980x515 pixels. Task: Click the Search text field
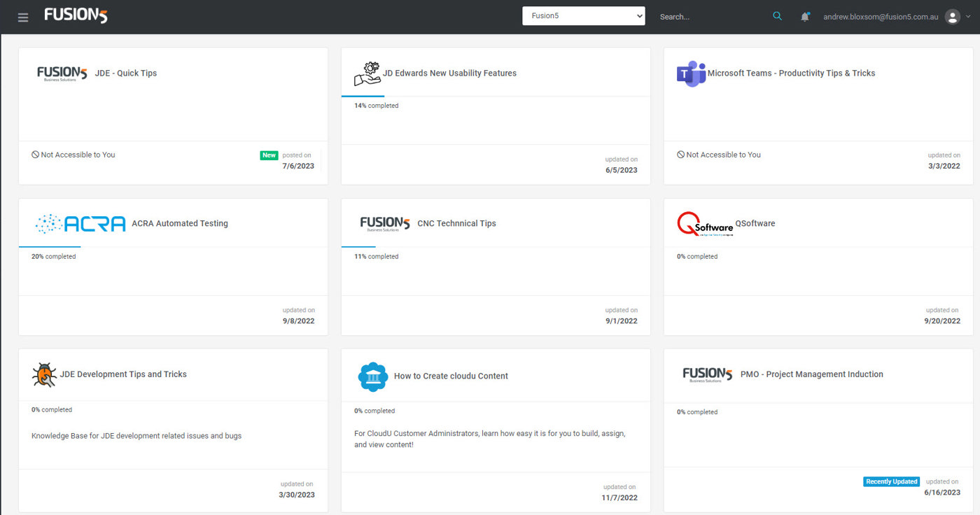pos(710,17)
